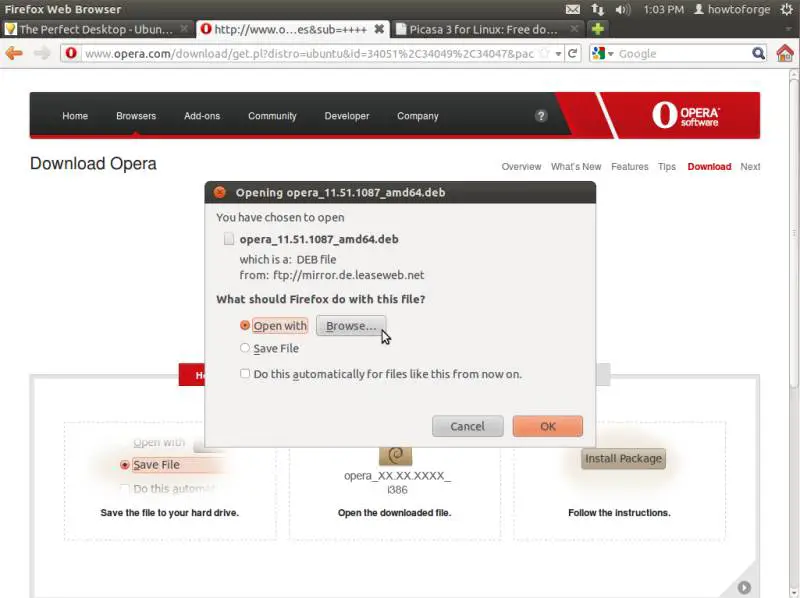
Task: Open the howtoforge user menu
Action: (732, 9)
